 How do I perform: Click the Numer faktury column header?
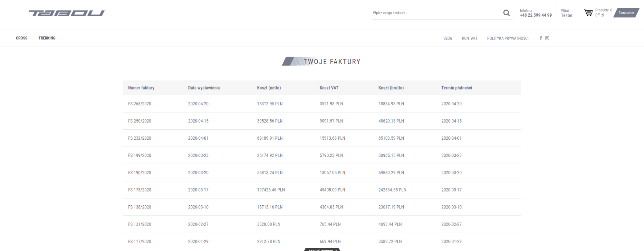point(141,88)
